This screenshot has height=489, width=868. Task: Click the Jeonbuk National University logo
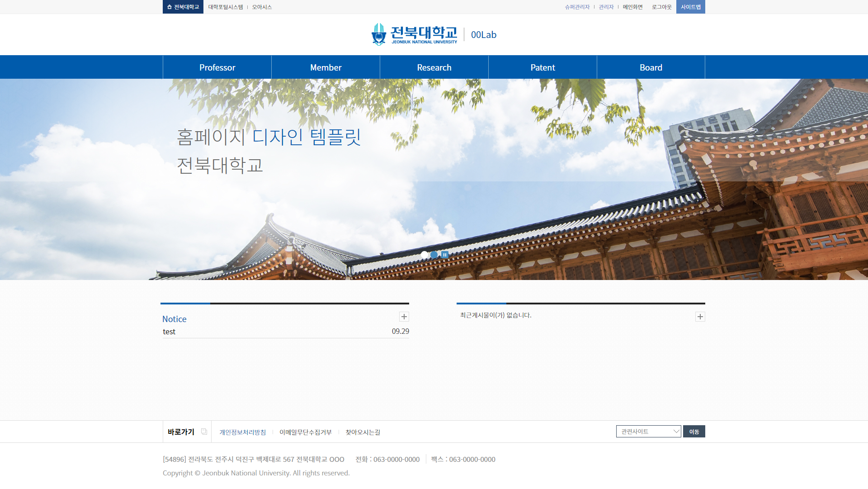pyautogui.click(x=414, y=35)
